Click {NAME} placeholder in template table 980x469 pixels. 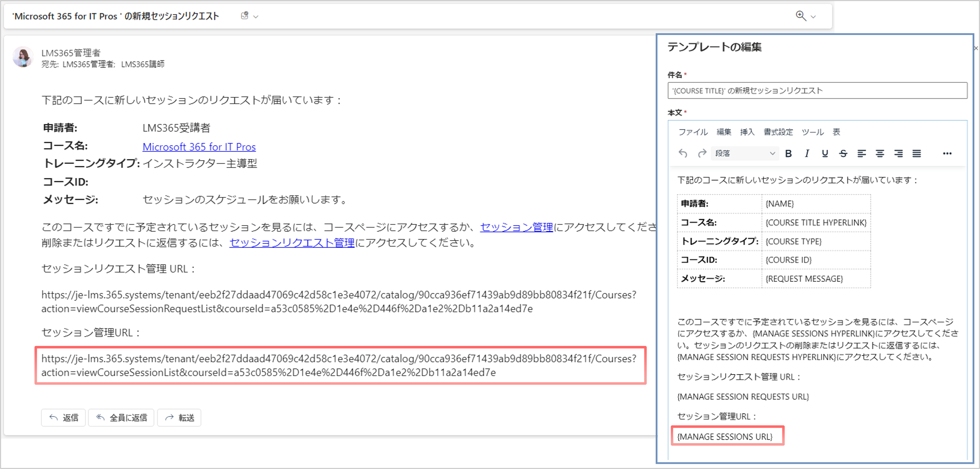pos(780,204)
